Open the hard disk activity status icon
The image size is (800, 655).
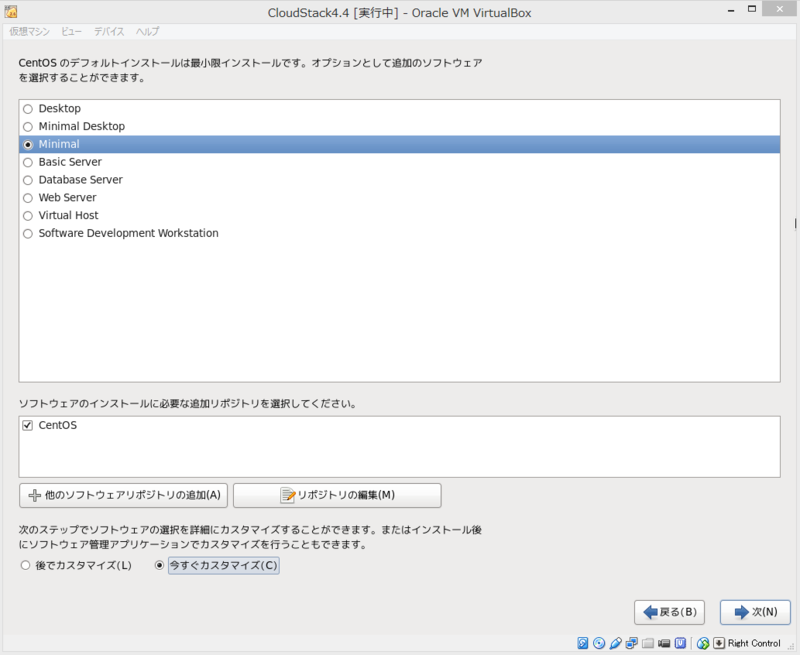(x=581, y=643)
